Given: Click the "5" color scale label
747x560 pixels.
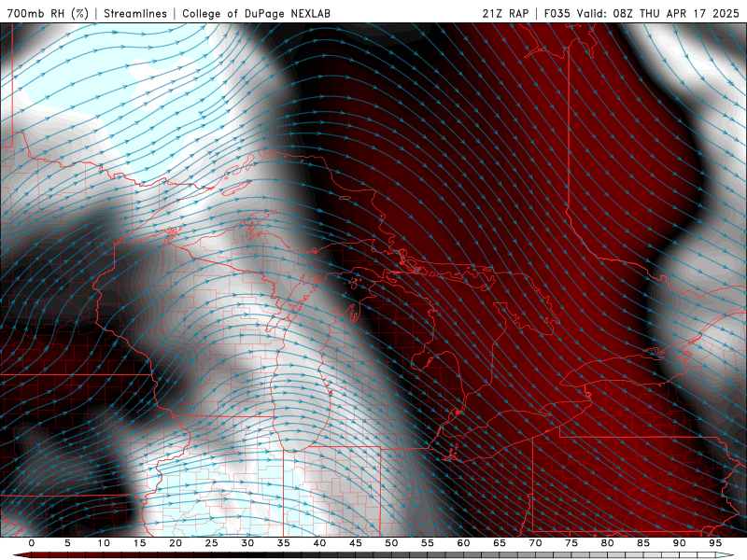Looking at the screenshot, I should (67, 543).
